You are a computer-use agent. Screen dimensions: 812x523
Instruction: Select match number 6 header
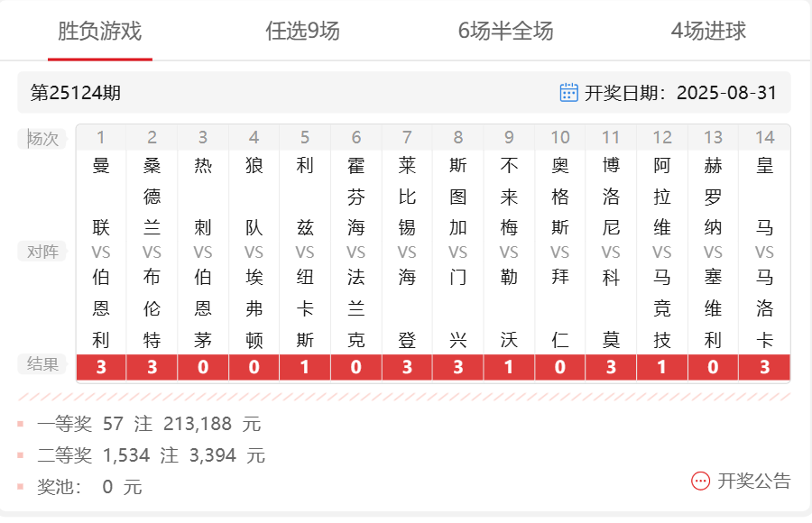[355, 137]
